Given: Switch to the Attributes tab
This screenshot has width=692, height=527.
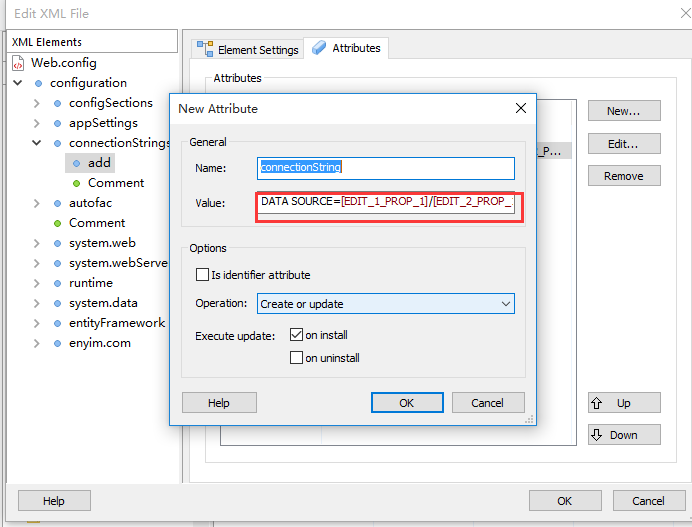Looking at the screenshot, I should tap(346, 48).
